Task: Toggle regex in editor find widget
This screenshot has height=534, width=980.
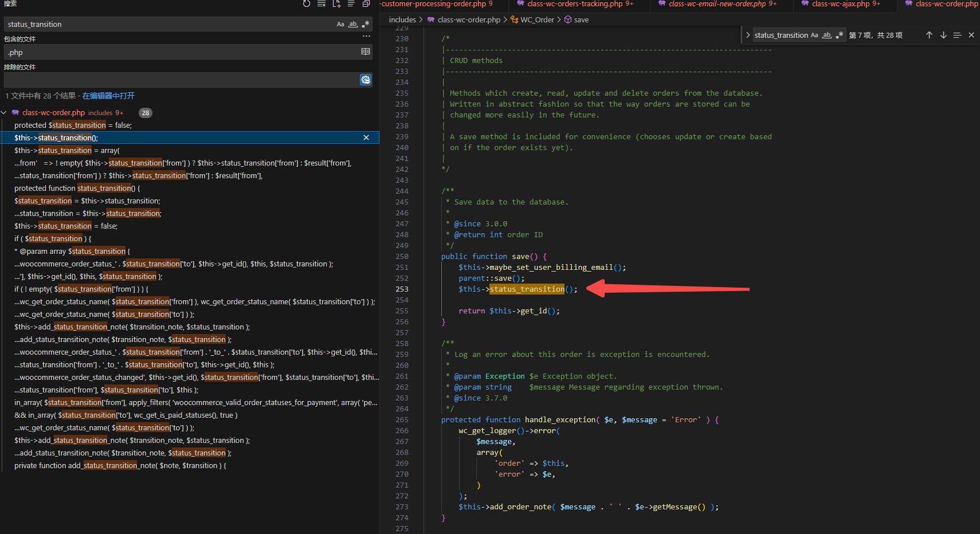Action: tap(840, 35)
